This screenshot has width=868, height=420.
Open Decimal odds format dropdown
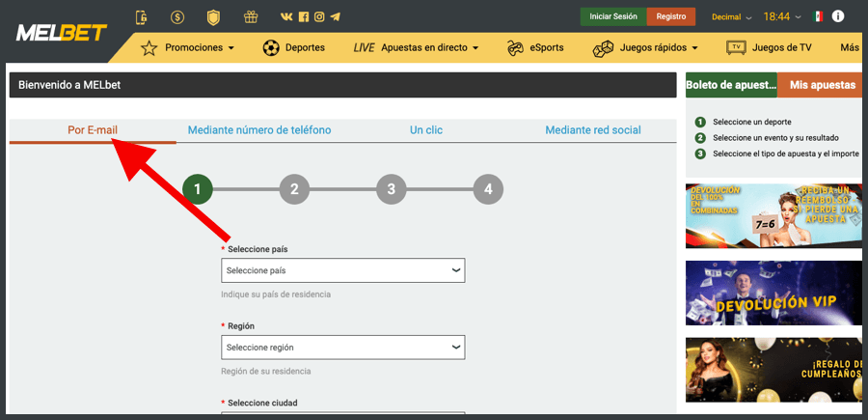(732, 17)
